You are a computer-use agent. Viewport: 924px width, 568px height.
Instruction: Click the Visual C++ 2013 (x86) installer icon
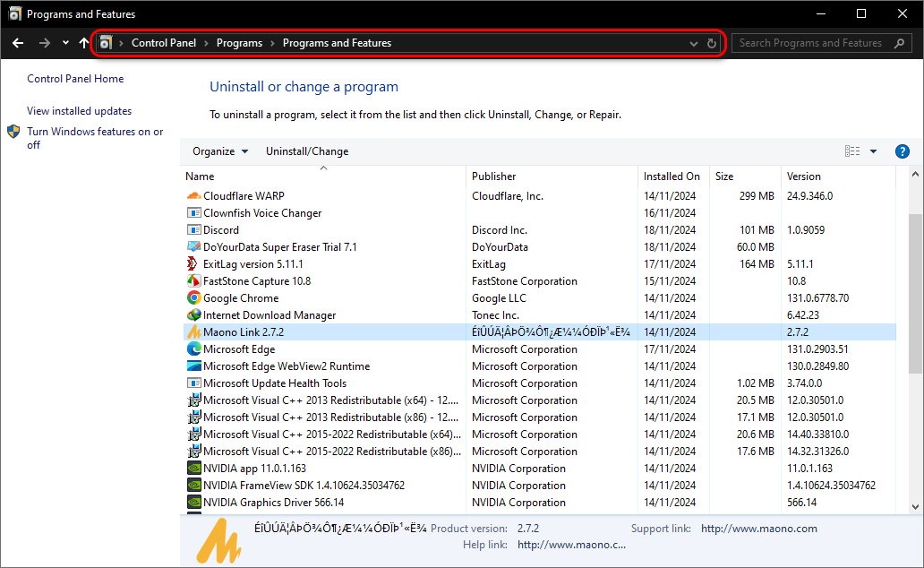pyautogui.click(x=194, y=417)
